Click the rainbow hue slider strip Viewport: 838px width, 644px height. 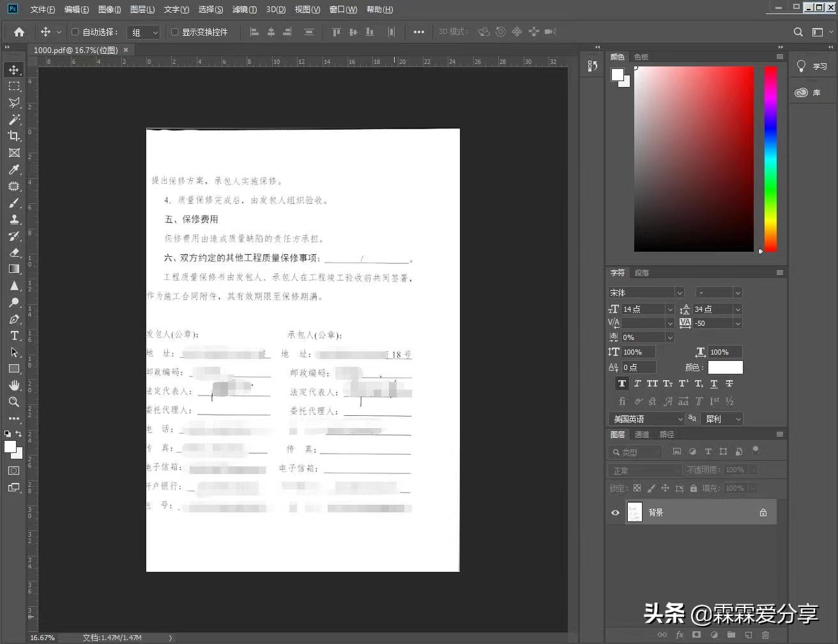(771, 159)
